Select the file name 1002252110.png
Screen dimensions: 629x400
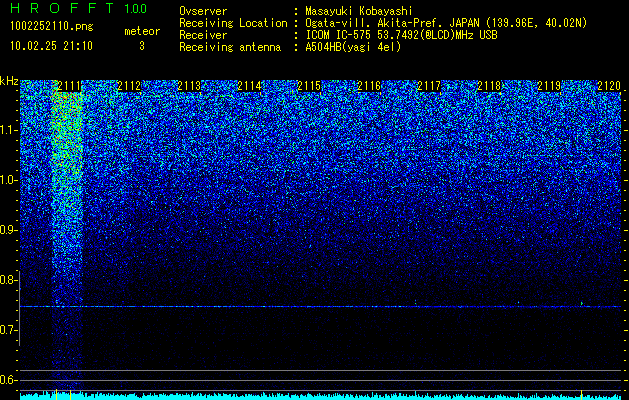(x=52, y=26)
